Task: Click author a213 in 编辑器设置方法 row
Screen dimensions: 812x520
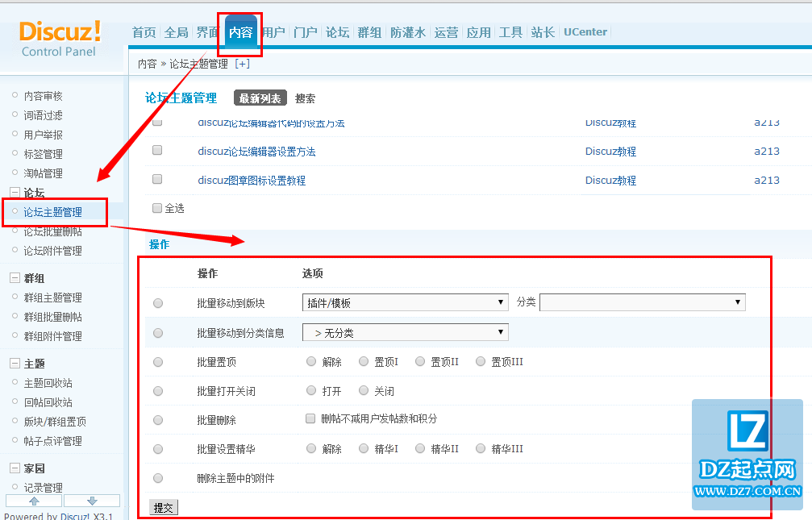Action: 767,152
